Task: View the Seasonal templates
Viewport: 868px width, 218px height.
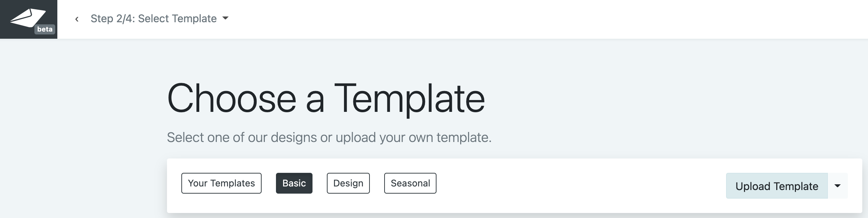Action: [x=410, y=183]
